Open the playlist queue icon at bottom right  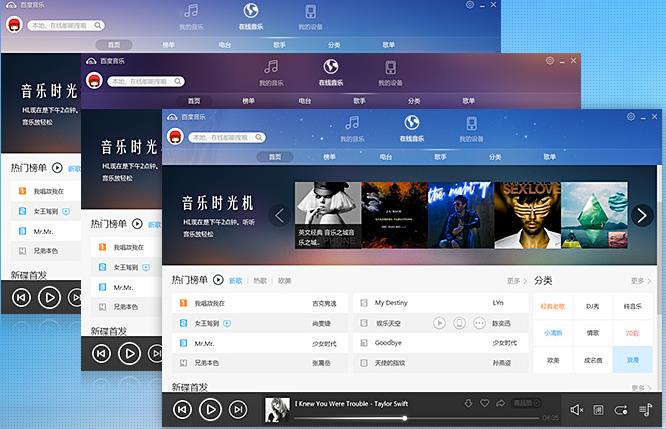(x=647, y=409)
